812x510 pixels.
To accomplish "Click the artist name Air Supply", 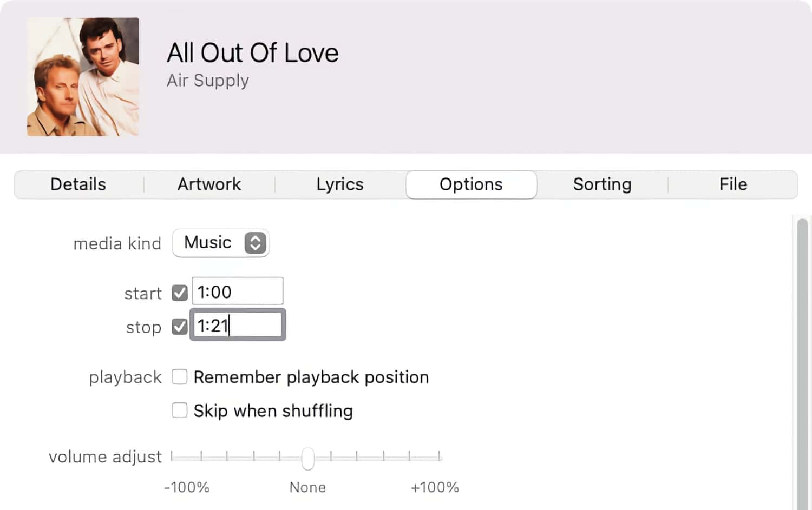I will (x=207, y=80).
